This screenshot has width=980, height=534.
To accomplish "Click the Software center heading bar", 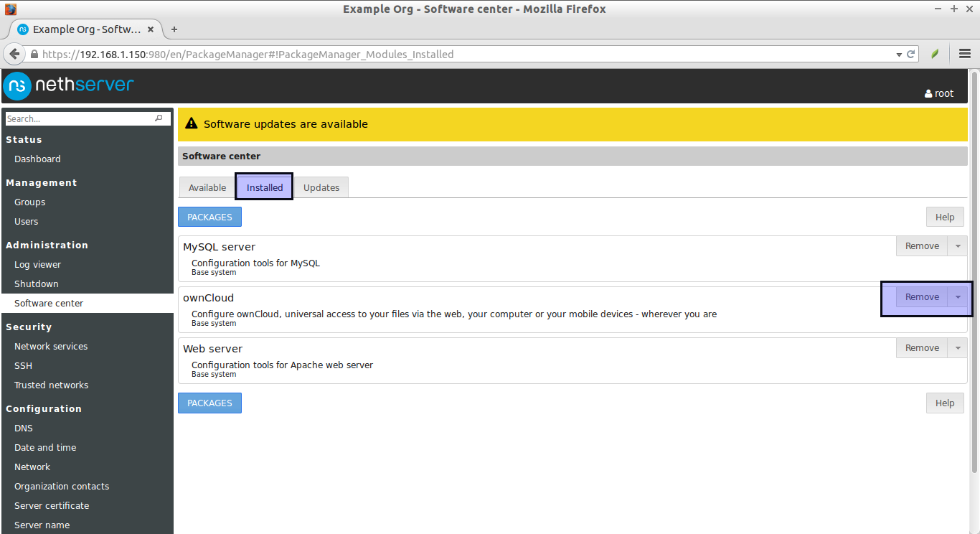I will (573, 156).
